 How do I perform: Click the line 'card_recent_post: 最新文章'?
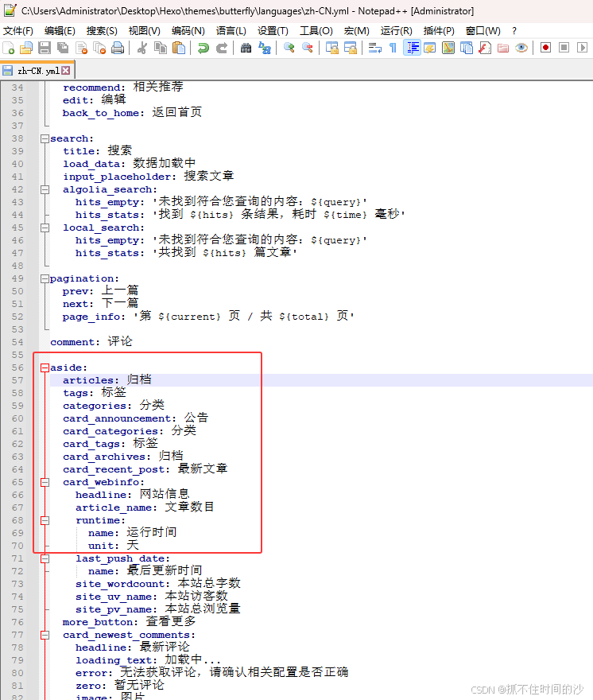[x=145, y=469]
